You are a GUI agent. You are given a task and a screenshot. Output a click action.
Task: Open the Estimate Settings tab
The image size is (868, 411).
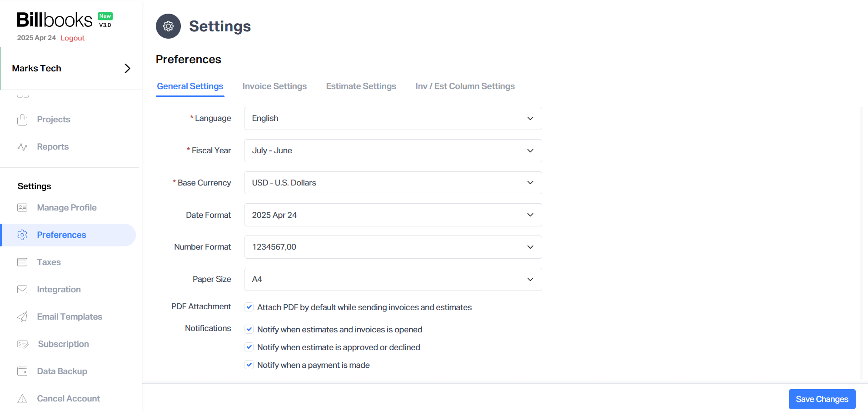point(361,86)
